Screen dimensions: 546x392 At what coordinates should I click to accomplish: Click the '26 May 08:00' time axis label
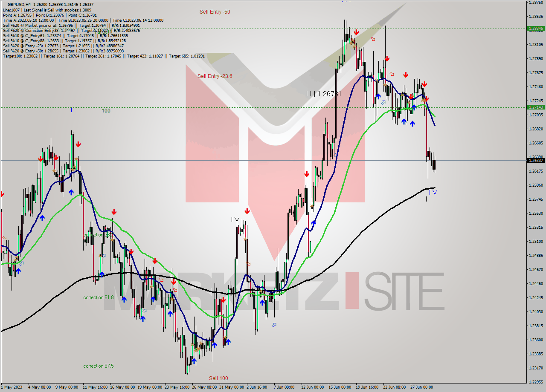pyautogui.click(x=205, y=387)
